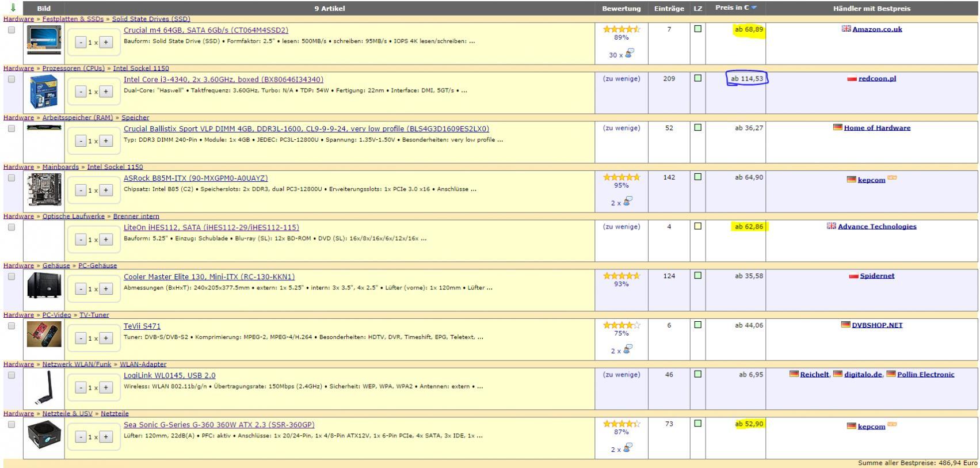Increase quantity of TeVii S471

click(106, 338)
